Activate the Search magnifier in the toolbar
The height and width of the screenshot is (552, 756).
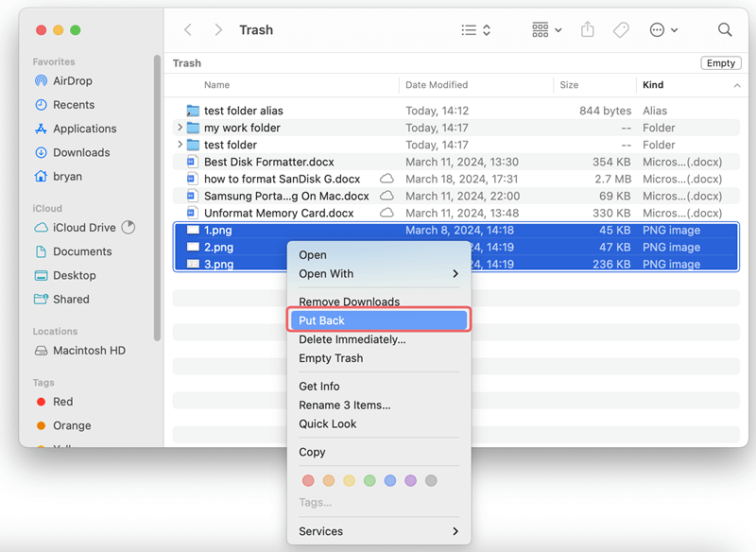[725, 29]
